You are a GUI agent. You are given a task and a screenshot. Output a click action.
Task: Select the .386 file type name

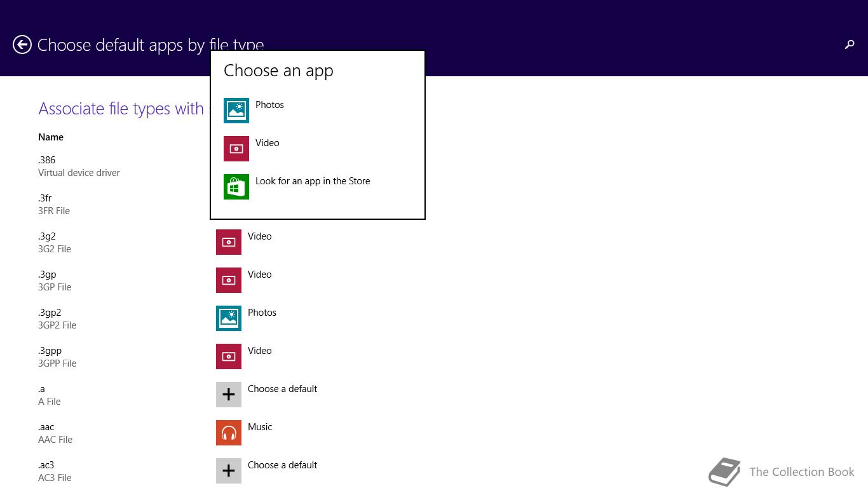pyautogui.click(x=47, y=160)
